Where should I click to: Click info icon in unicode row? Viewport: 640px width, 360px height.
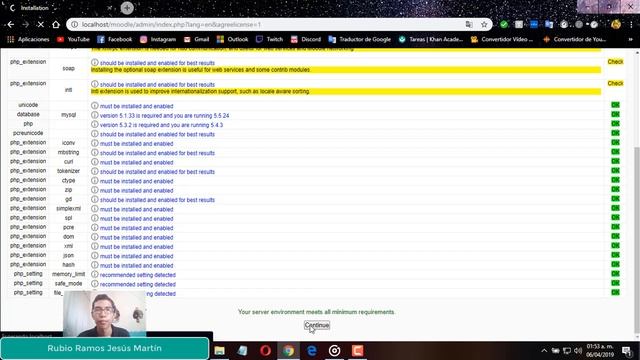pyautogui.click(x=95, y=106)
